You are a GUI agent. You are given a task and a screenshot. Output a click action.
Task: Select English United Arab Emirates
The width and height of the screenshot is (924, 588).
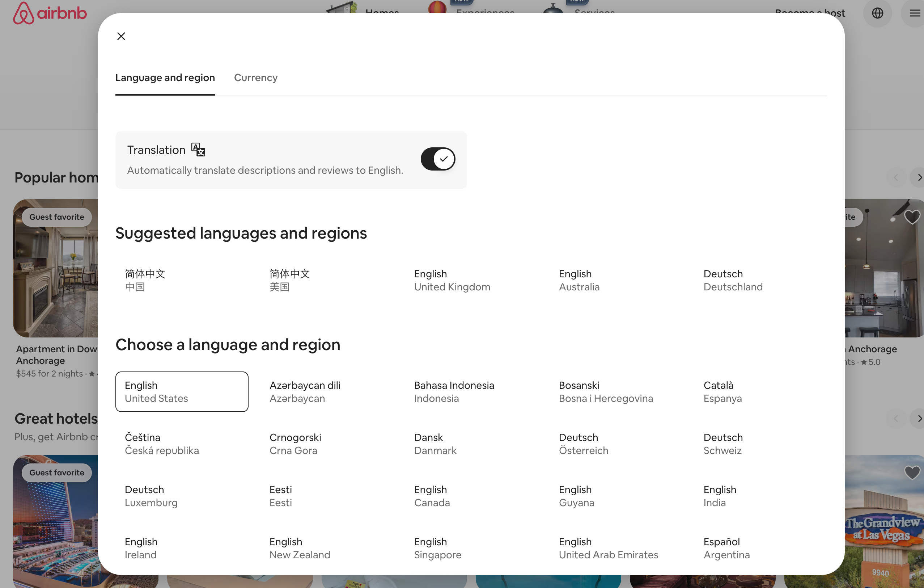point(616,549)
